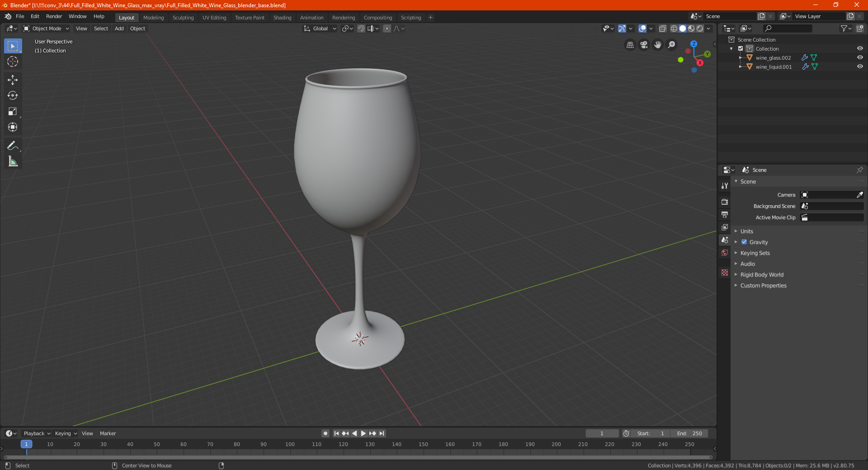The height and width of the screenshot is (470, 868).
Task: Open outliner filter funnel
Action: [x=846, y=28]
